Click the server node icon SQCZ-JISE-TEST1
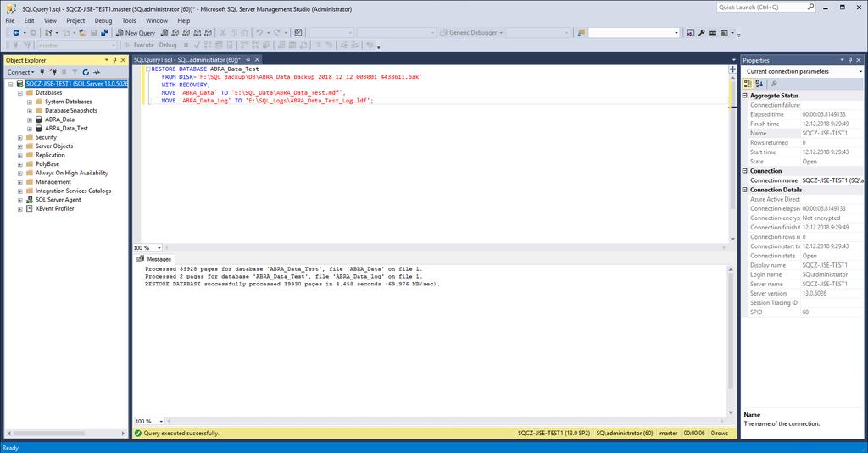This screenshot has width=868, height=453. coord(20,84)
